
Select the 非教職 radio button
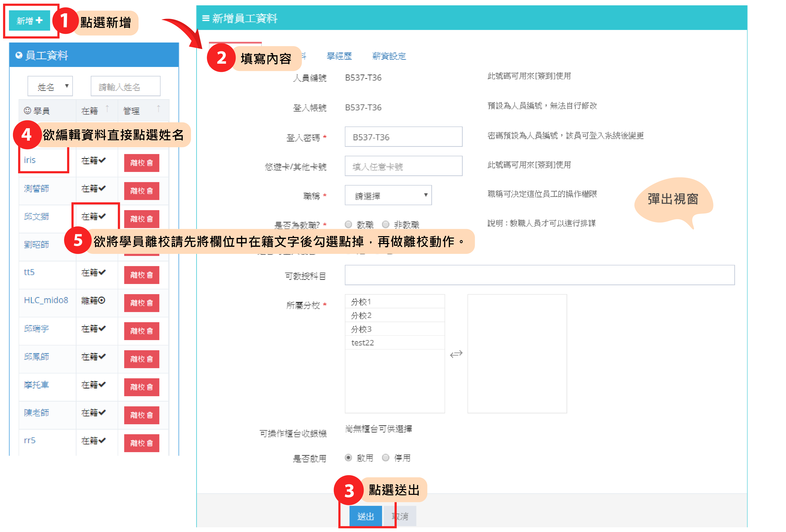click(x=386, y=224)
